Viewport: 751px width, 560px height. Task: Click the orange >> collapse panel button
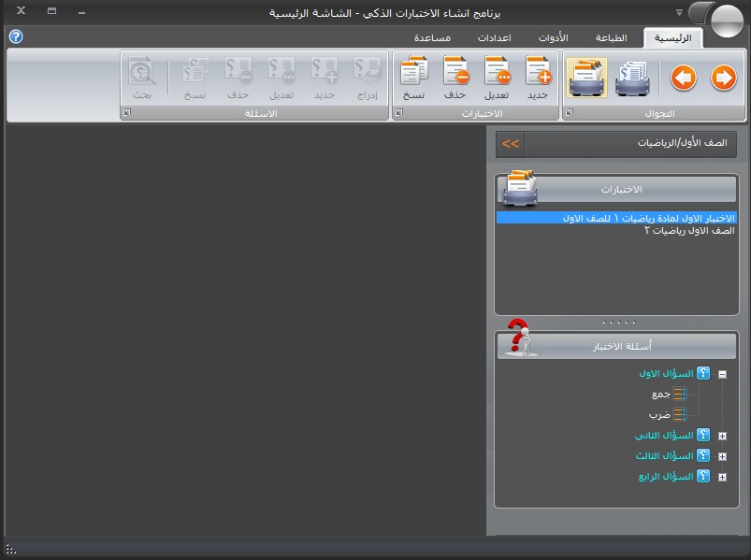[510, 144]
